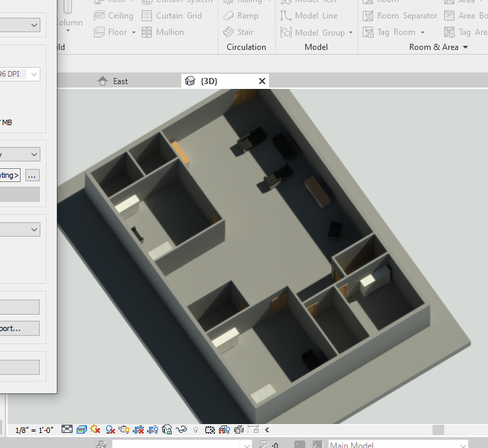The height and width of the screenshot is (448, 488).
Task: Expand the Tag Room dropdown arrow
Action: (x=423, y=32)
